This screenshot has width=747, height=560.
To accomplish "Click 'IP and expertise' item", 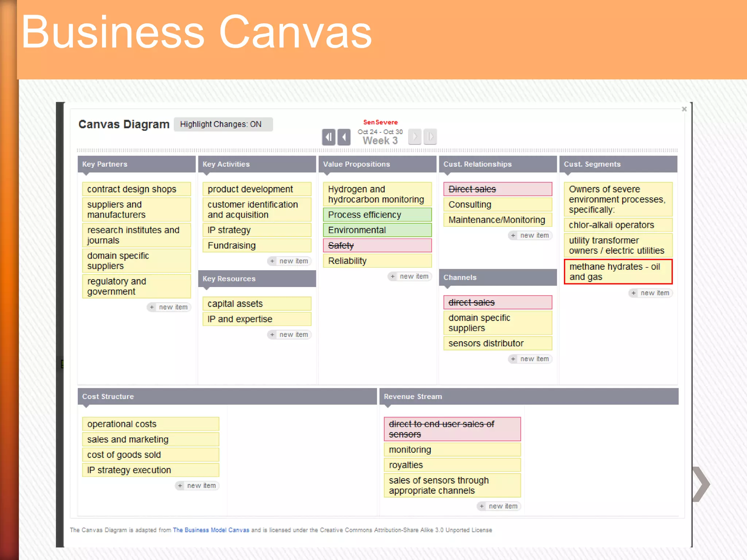I will coord(257,319).
